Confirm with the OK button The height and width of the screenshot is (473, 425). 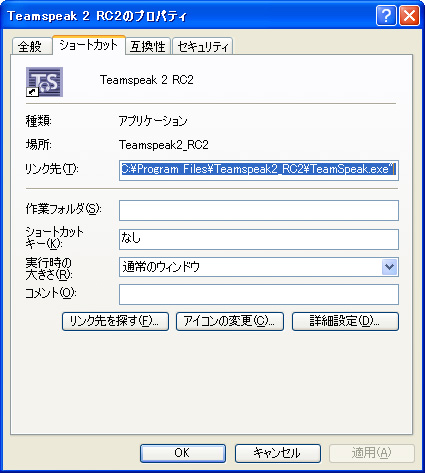pos(183,453)
